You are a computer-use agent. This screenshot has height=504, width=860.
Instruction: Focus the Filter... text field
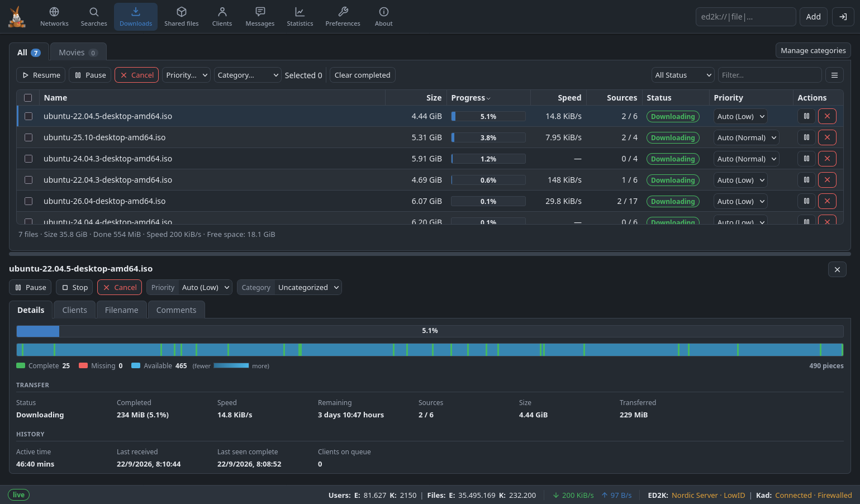pyautogui.click(x=769, y=75)
